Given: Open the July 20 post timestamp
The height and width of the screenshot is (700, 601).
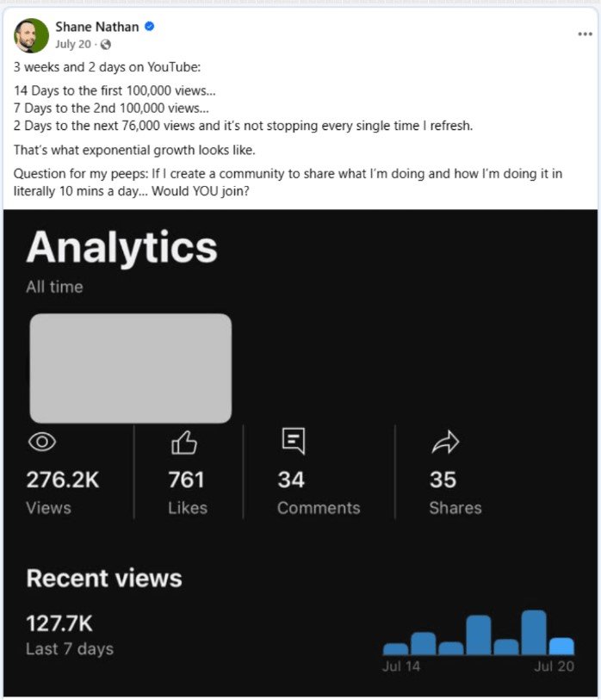Looking at the screenshot, I should (71, 45).
